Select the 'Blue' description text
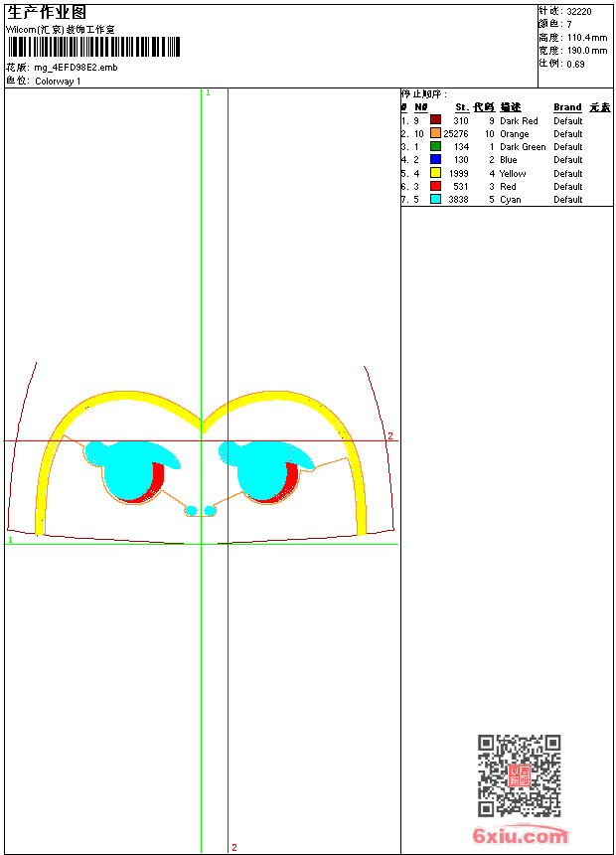This screenshot has width=616, height=855. tap(508, 160)
